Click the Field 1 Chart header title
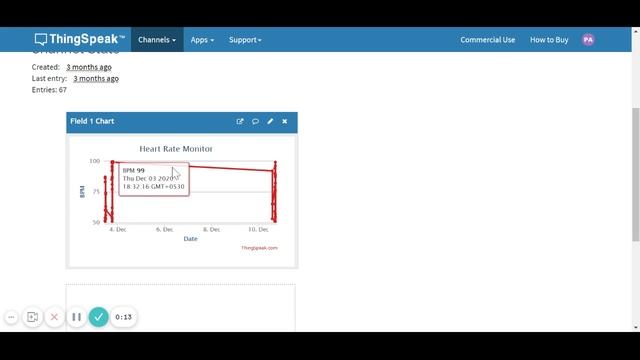This screenshot has height=360, width=640. 92,121
